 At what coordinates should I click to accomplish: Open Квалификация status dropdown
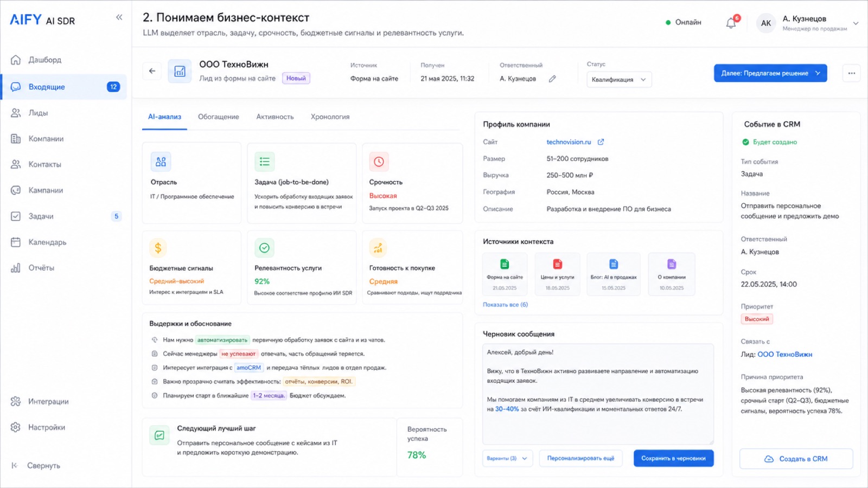pos(619,79)
